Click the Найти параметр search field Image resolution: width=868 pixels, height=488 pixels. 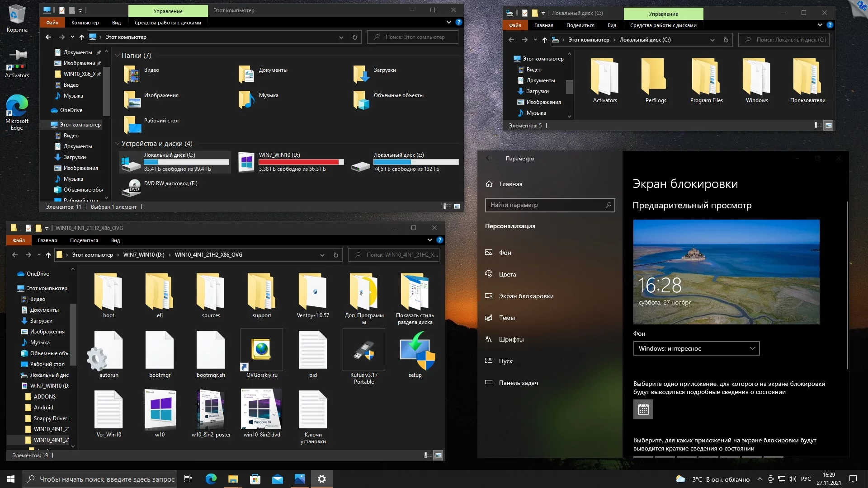click(x=545, y=205)
